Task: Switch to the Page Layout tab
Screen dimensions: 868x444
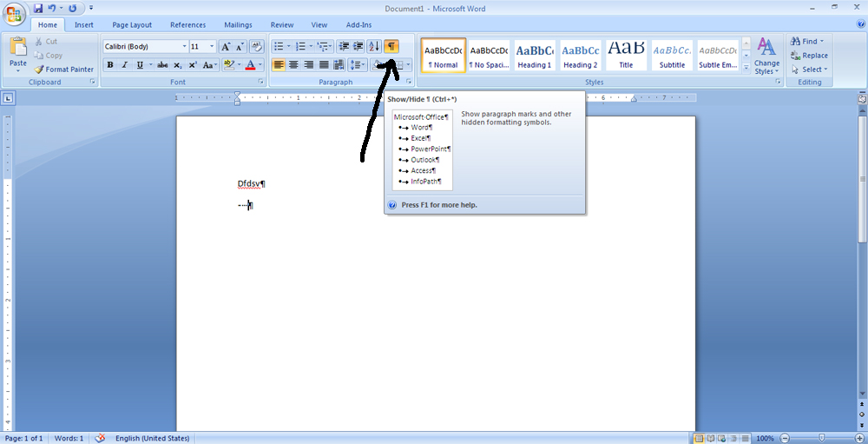Action: click(x=132, y=25)
